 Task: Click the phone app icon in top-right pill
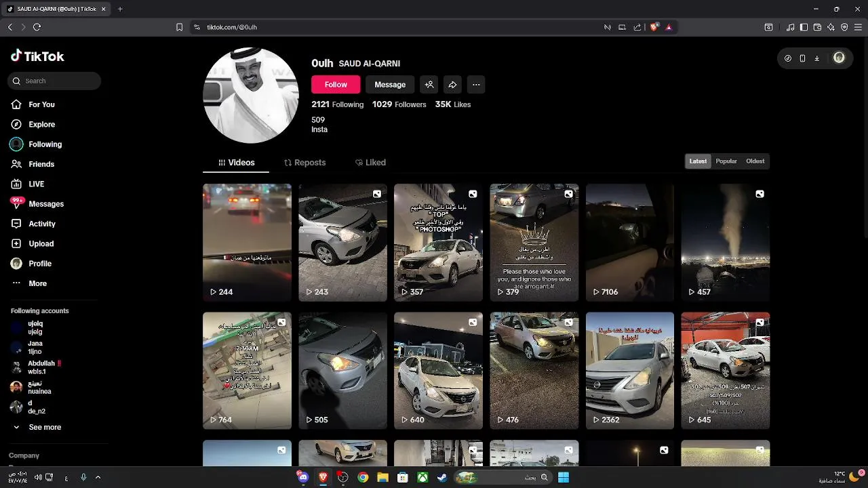[x=802, y=58]
